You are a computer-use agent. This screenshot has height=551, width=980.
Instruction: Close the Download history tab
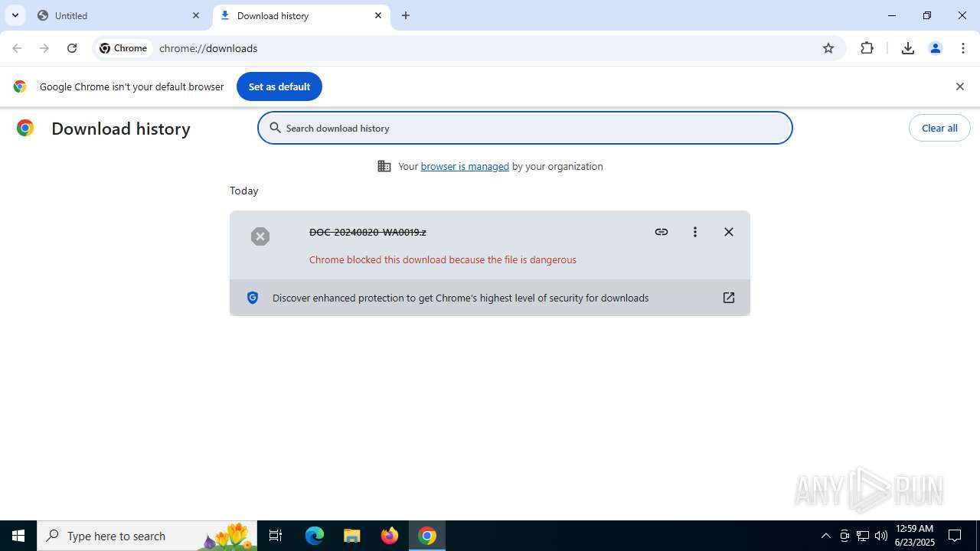pyautogui.click(x=378, y=15)
